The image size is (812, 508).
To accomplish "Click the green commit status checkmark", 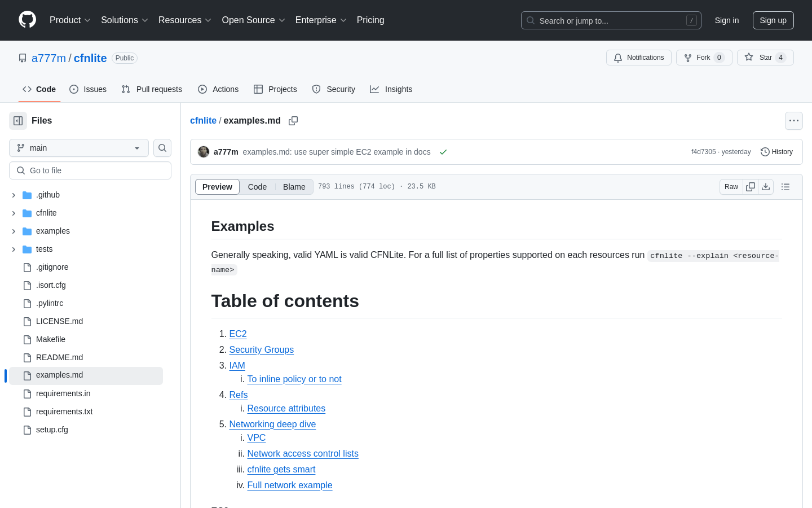I will (443, 152).
